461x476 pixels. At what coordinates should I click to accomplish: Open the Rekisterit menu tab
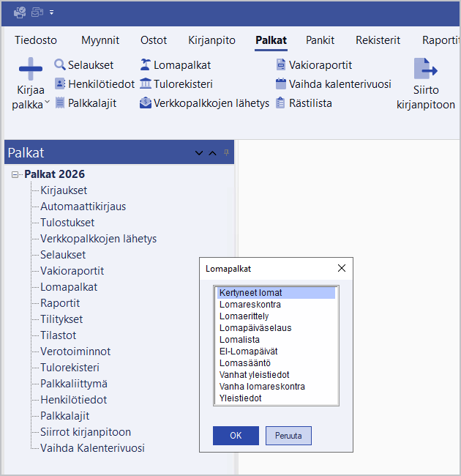[378, 40]
